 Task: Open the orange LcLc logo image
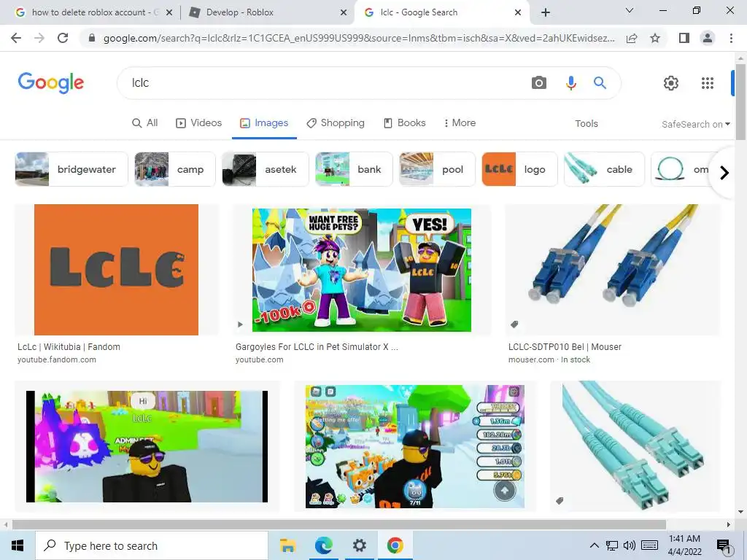click(x=116, y=270)
